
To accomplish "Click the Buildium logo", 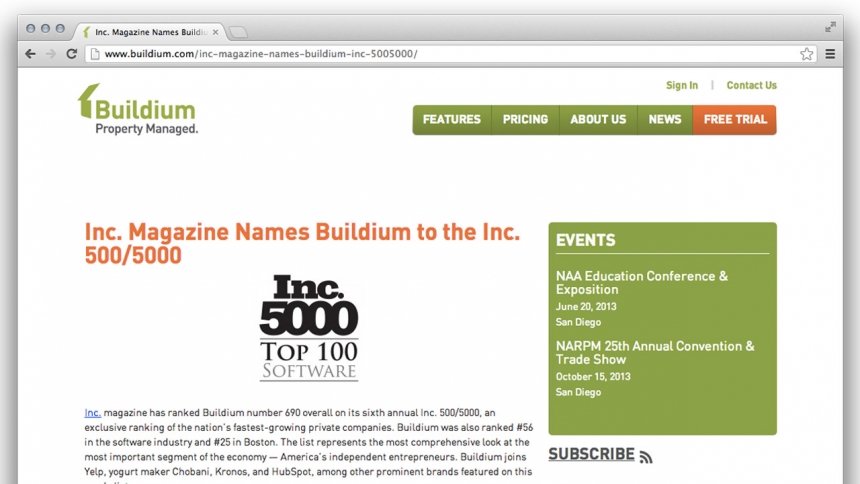I will (x=137, y=109).
